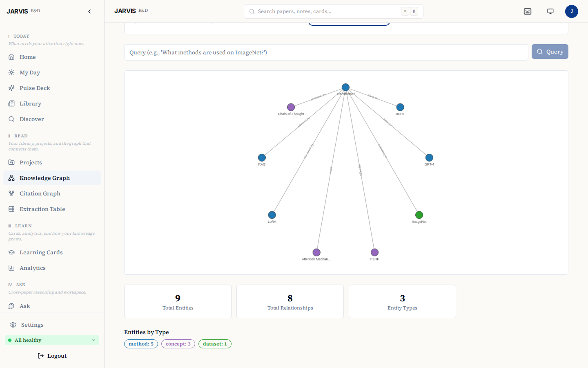Viewport: 588px width, 368px height.
Task: Click the Ask chat bubble icon
Action: [11, 306]
